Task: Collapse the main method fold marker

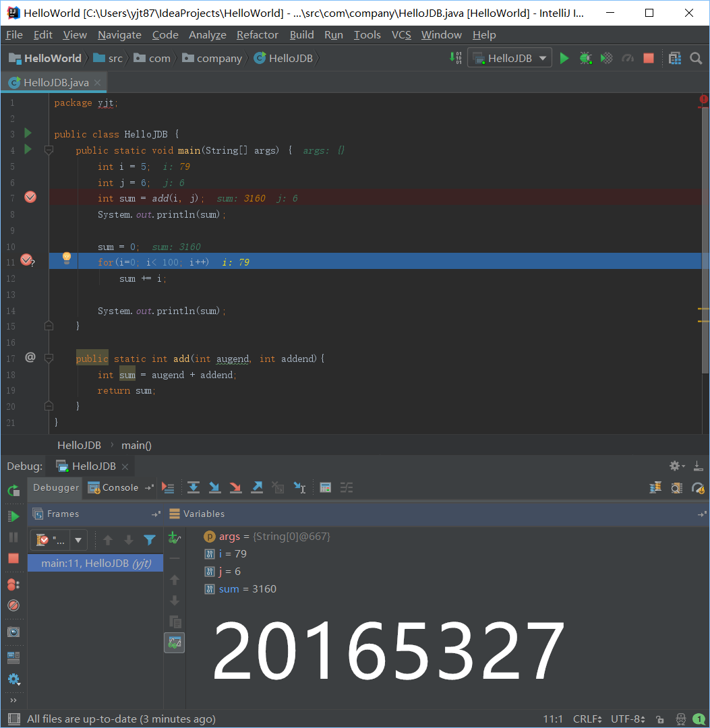Action: point(49,150)
